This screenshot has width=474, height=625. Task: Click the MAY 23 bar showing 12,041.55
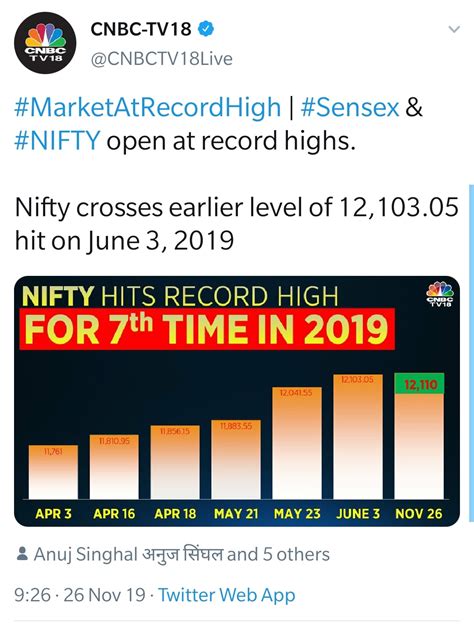click(297, 443)
